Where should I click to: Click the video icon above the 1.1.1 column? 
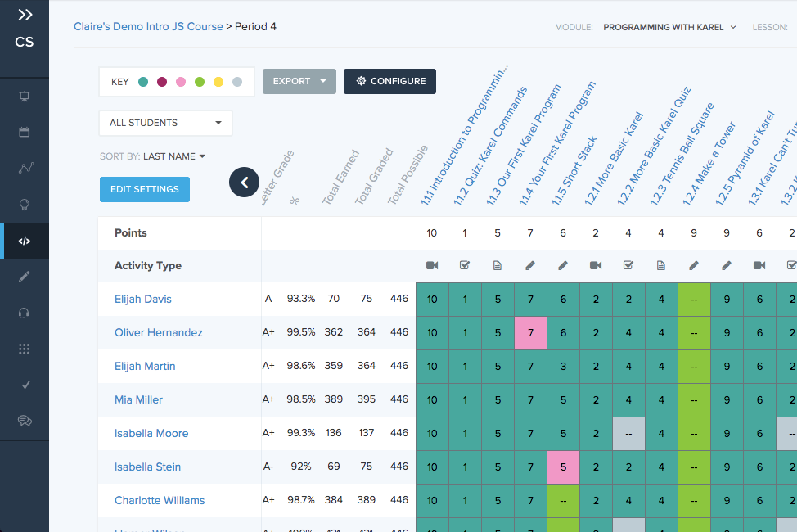(431, 265)
